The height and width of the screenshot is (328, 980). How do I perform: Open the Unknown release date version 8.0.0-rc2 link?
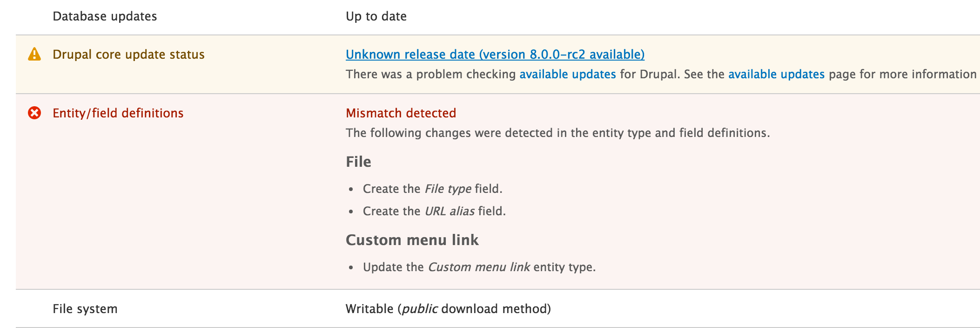[x=495, y=55]
